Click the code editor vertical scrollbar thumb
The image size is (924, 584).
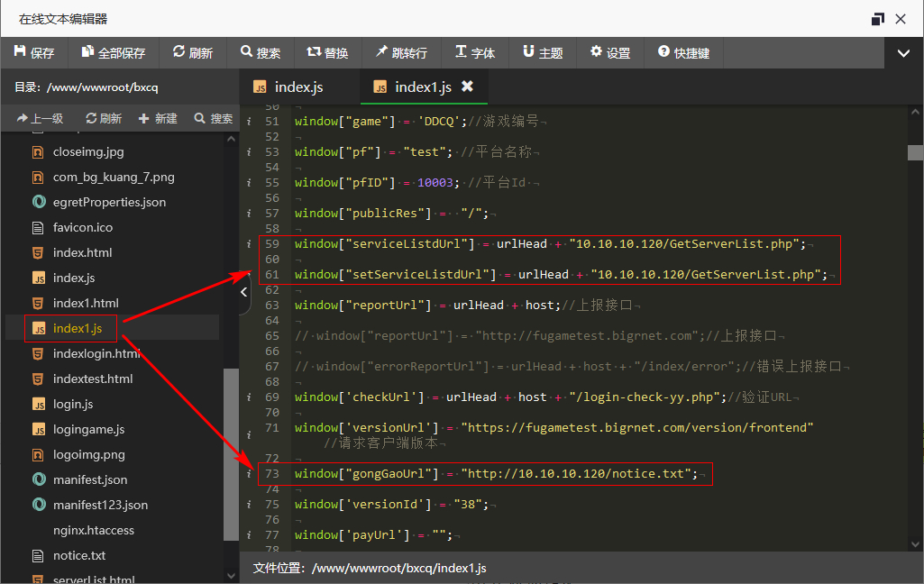pyautogui.click(x=915, y=152)
